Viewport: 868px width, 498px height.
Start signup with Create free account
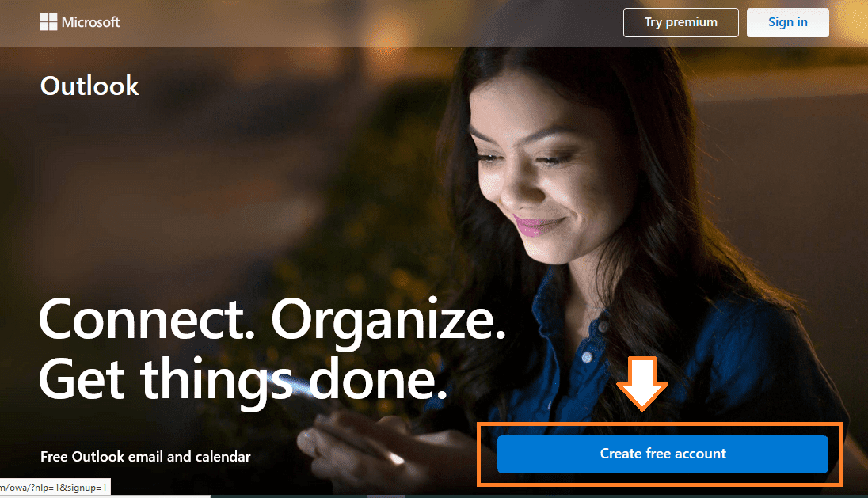click(663, 454)
